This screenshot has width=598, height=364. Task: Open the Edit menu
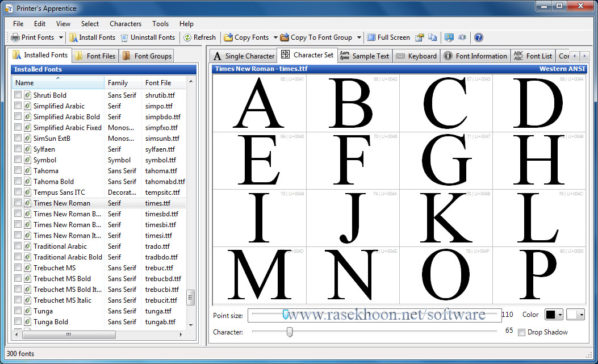(40, 24)
